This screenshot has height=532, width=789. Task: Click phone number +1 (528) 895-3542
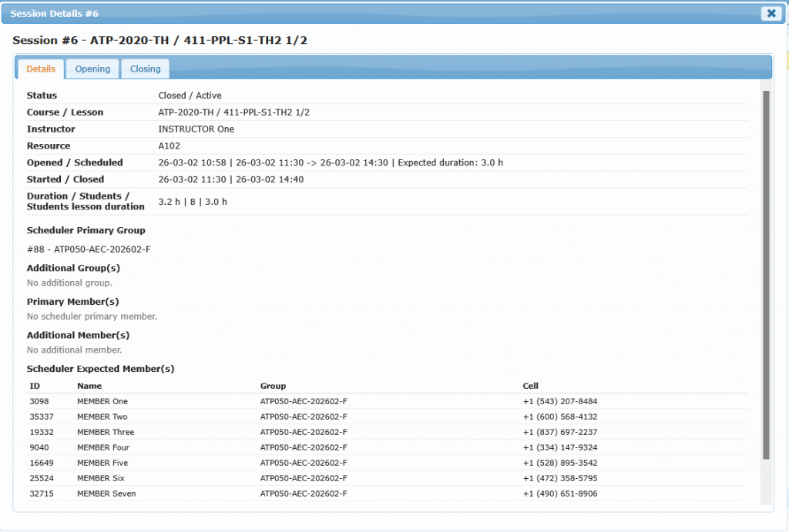[559, 463]
